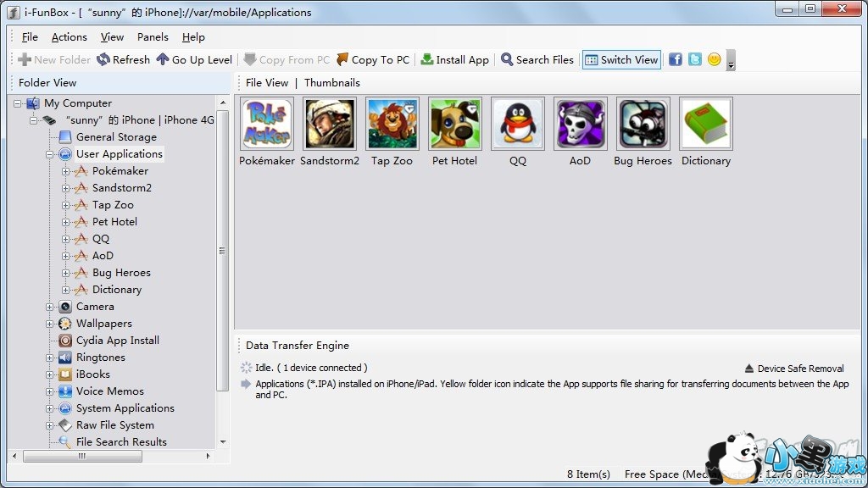Click the iBooks icon in tree
The width and height of the screenshot is (868, 488).
click(x=65, y=374)
